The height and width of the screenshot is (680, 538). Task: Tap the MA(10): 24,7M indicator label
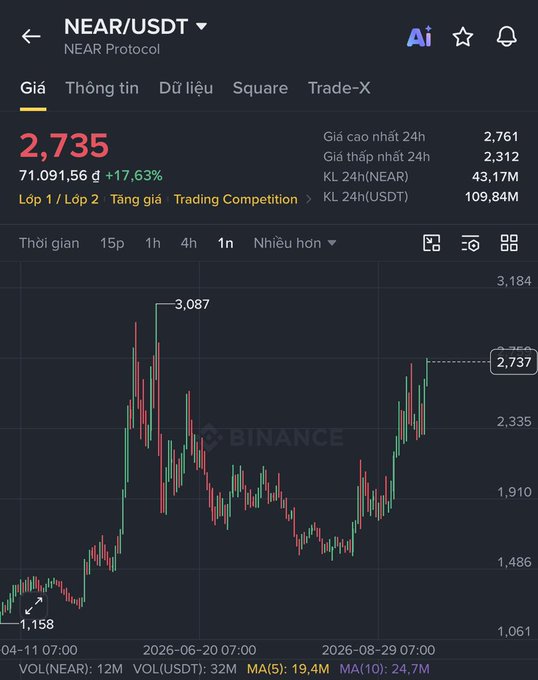click(x=385, y=669)
